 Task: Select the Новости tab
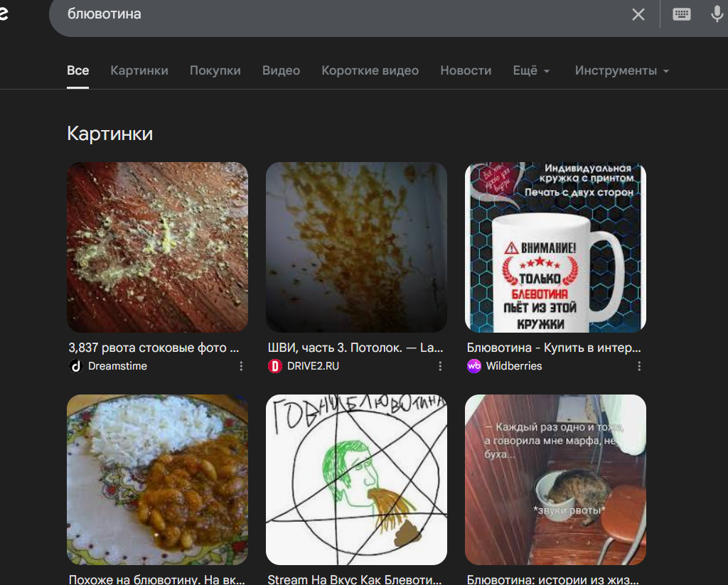466,71
